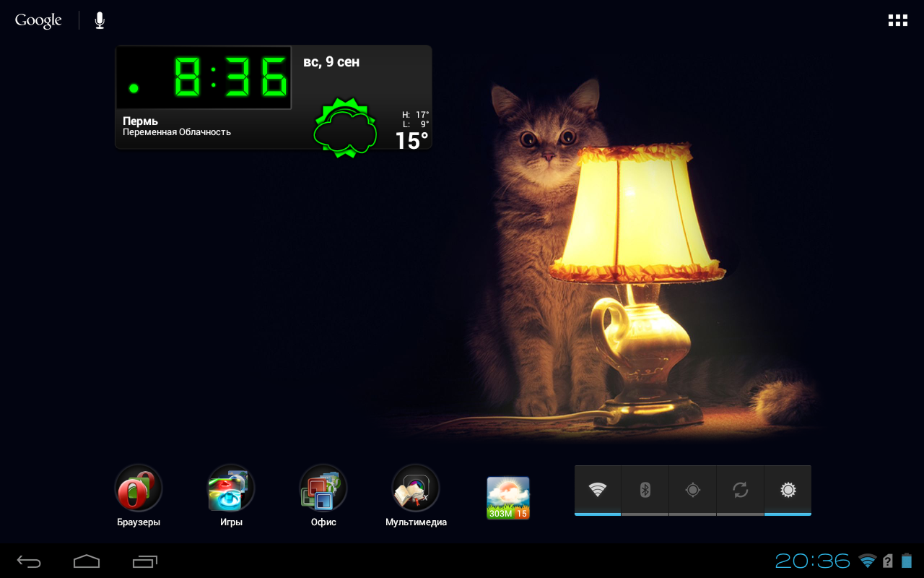Tap the date "вс, 9 сен"

coord(331,62)
